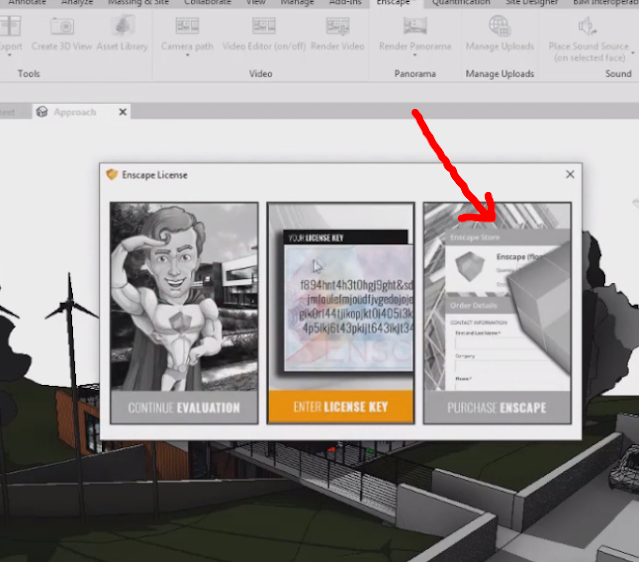Open the Analyze ribbon tab
Viewport: 639px width, 562px height.
pos(77,2)
